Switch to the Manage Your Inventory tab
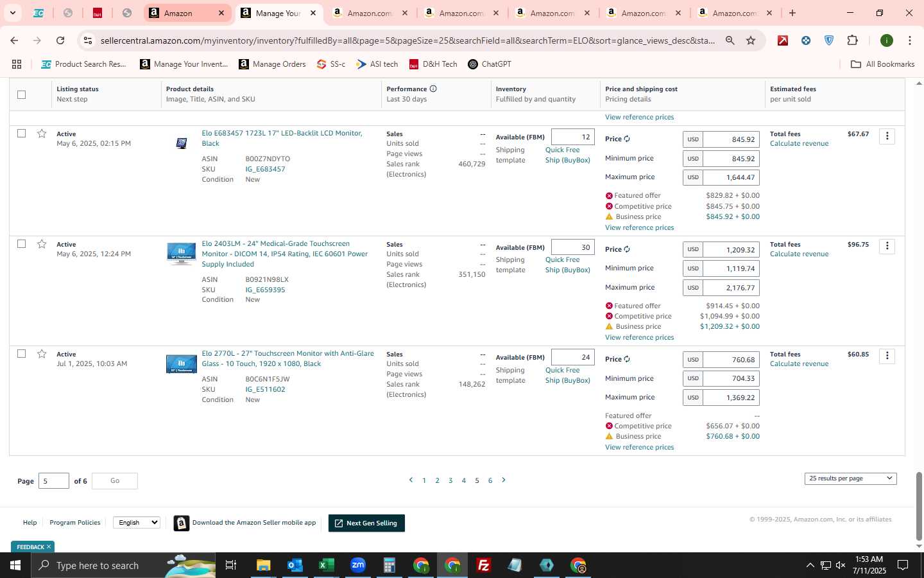 tap(278, 13)
